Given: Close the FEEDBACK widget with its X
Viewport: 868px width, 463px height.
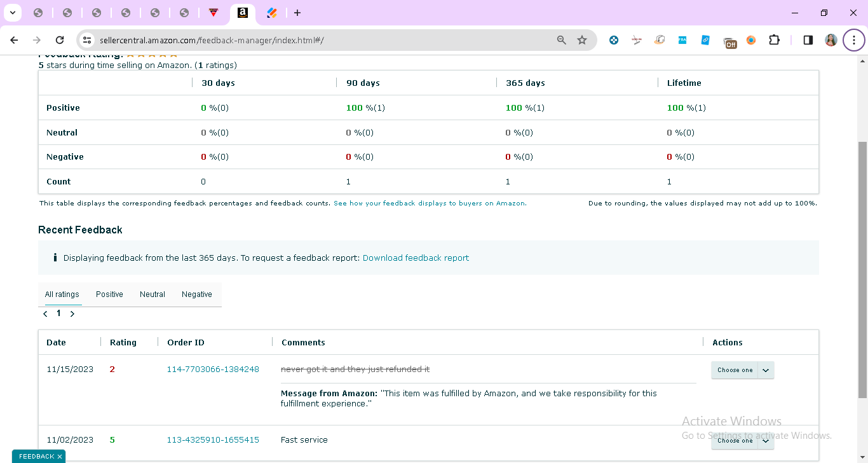Looking at the screenshot, I should coord(60,457).
